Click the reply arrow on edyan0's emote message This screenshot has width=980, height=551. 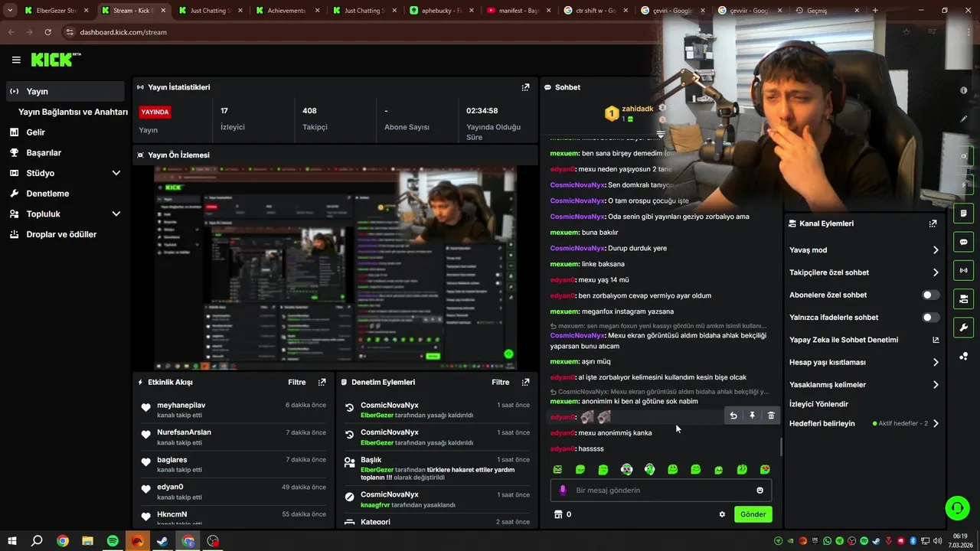point(733,416)
